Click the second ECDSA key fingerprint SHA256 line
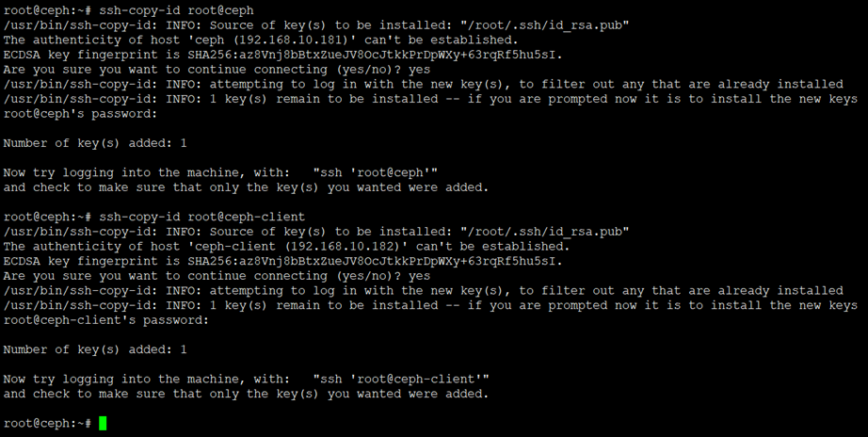868x437 pixels. (x=281, y=261)
